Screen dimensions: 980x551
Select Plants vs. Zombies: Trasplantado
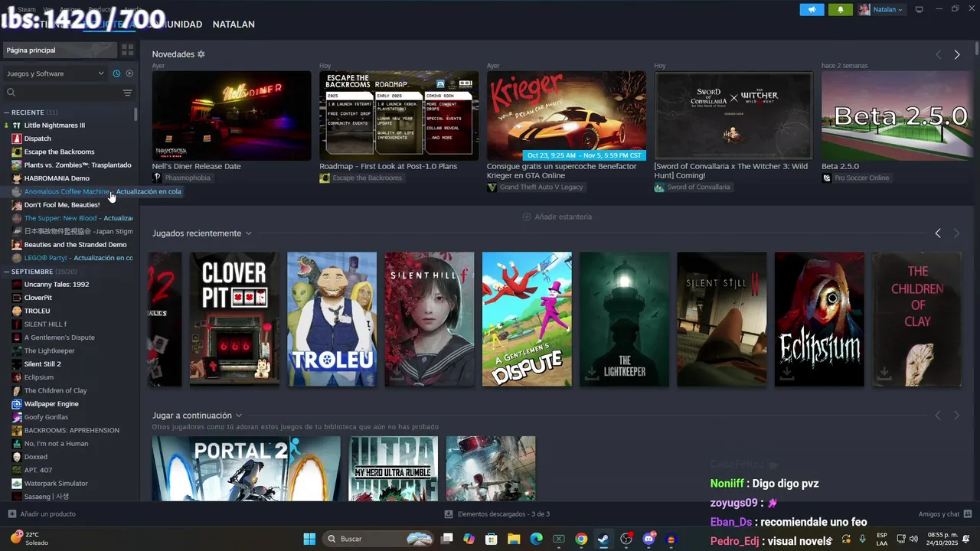click(77, 165)
